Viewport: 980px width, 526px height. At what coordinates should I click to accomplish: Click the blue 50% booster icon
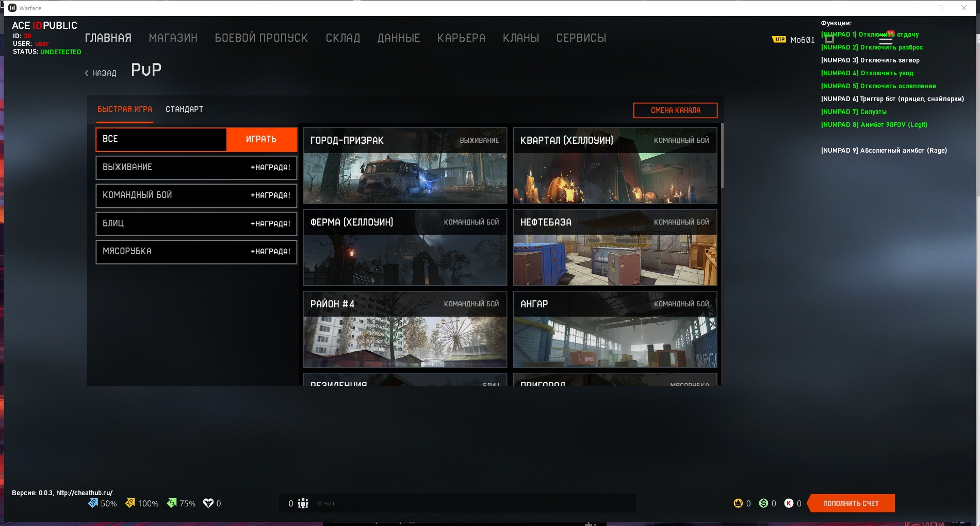(x=93, y=503)
